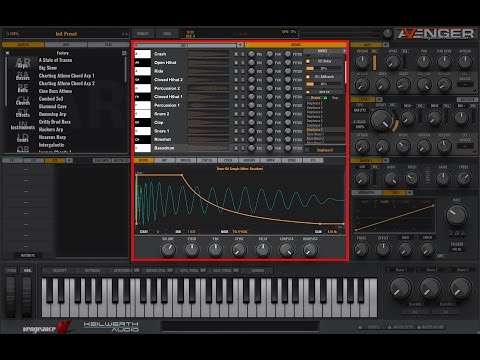Open the dropdown arrow beside the AMP1 tab
Screen dimensions: 480x360
point(386,44)
